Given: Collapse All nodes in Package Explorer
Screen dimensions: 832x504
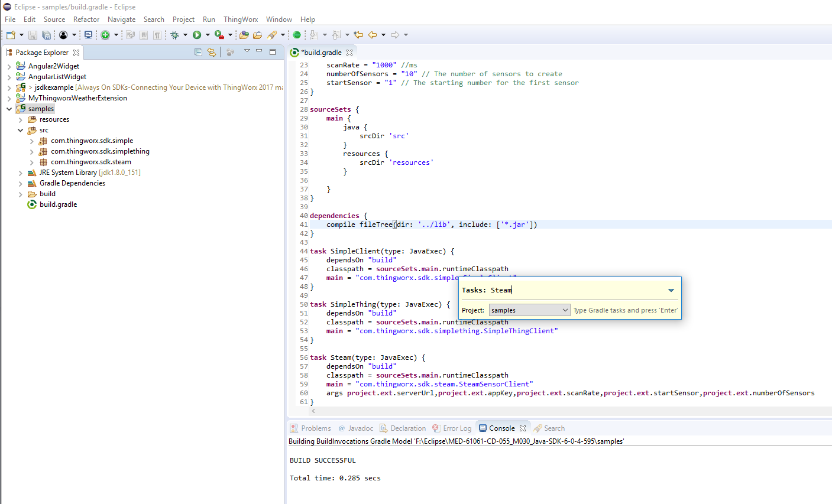Looking at the screenshot, I should [198, 52].
